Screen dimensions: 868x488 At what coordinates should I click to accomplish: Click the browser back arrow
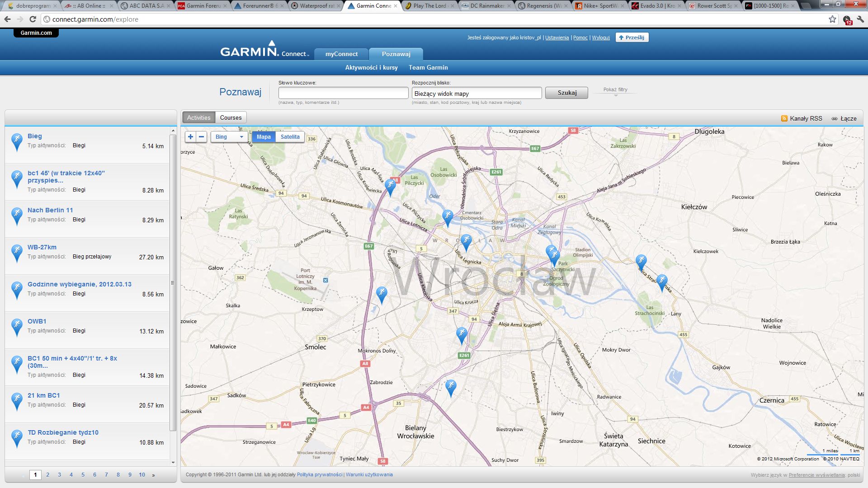tap(7, 19)
